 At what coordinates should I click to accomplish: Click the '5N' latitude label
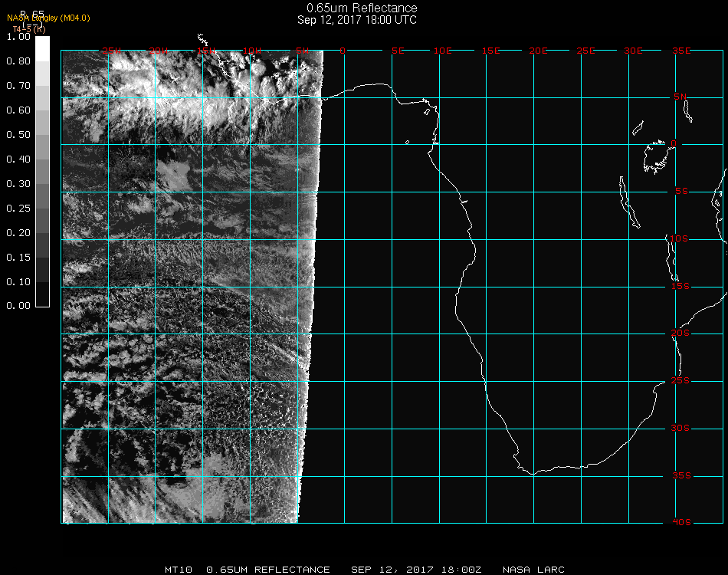(680, 97)
